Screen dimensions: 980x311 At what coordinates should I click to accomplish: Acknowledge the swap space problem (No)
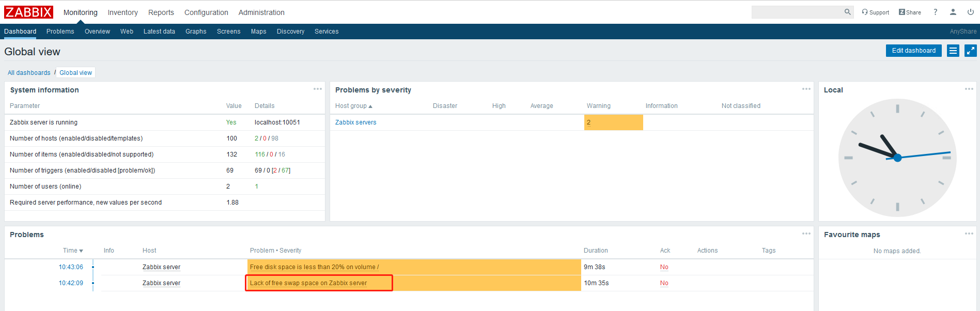pos(664,283)
